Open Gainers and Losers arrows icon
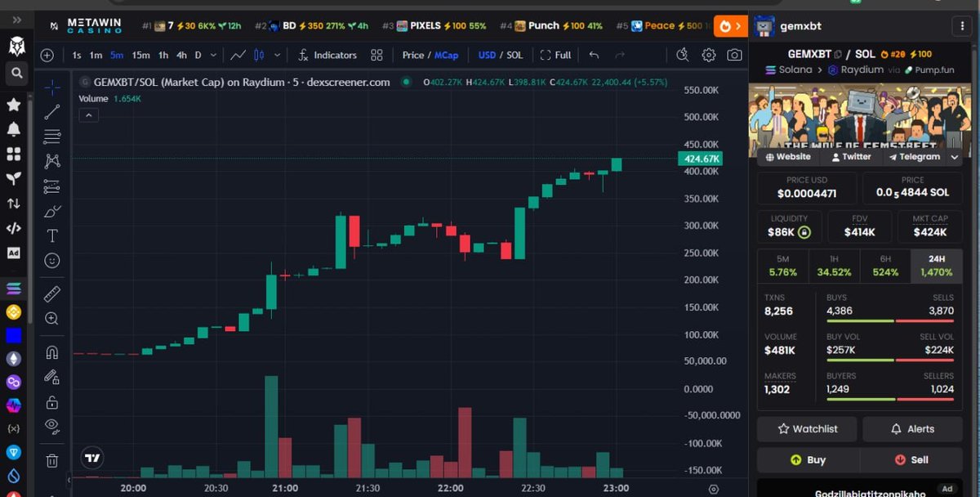Screen dimensions: 980x497 pos(14,203)
